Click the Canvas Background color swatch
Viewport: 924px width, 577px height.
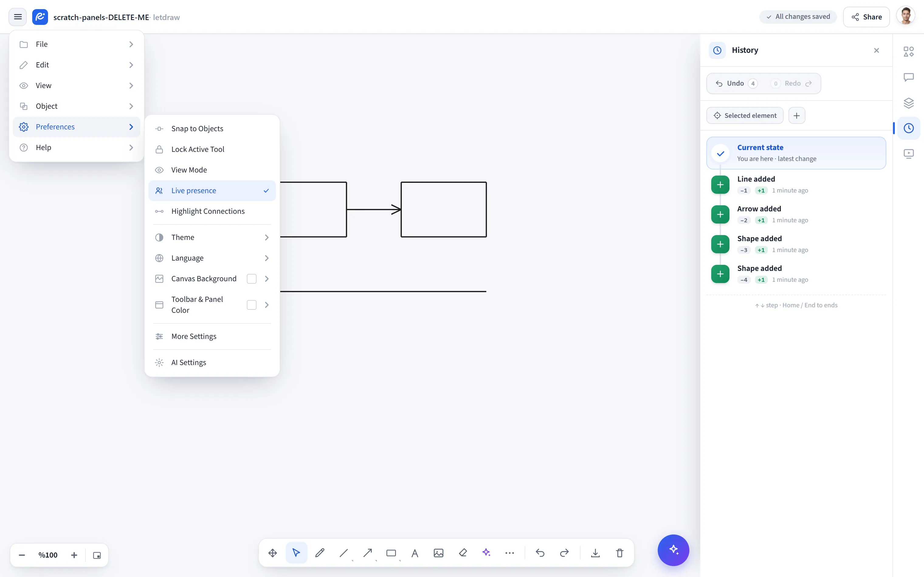coord(251,278)
